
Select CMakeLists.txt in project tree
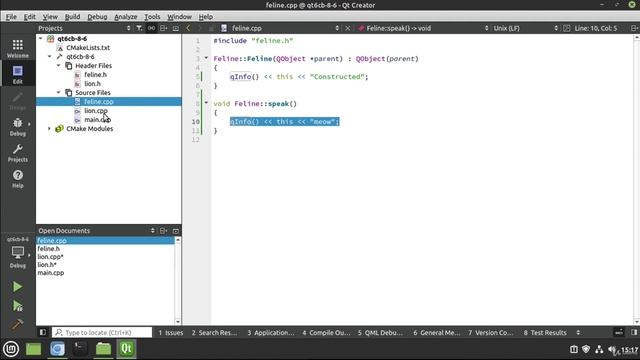click(88, 47)
